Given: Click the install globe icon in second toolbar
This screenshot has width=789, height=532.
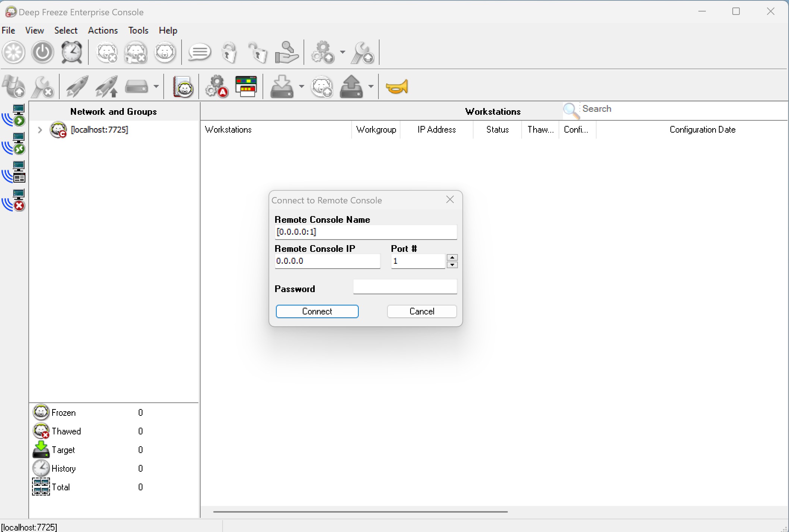Looking at the screenshot, I should point(14,86).
